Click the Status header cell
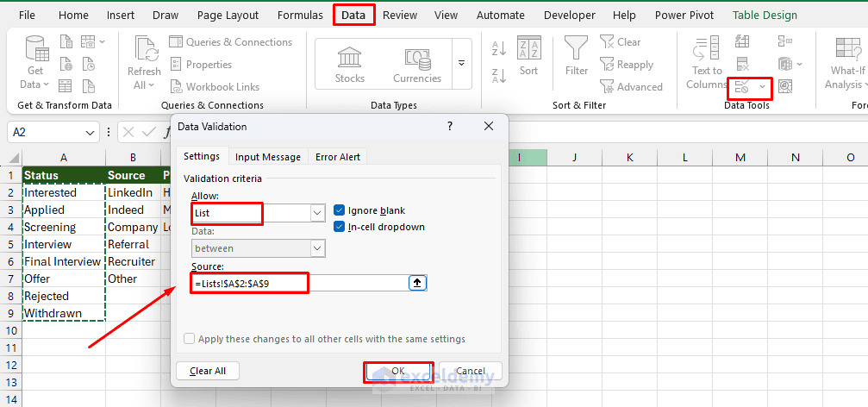868x407 pixels. pos(64,176)
